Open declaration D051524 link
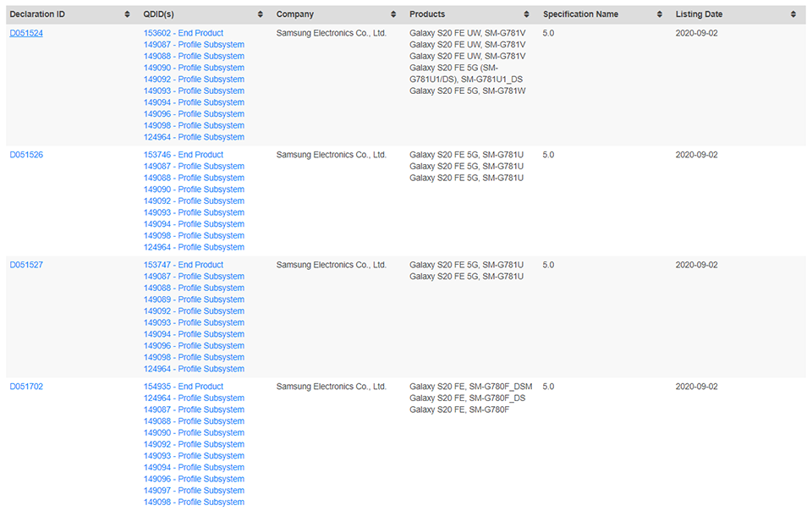Viewport: 812px width, 511px height. pos(26,33)
